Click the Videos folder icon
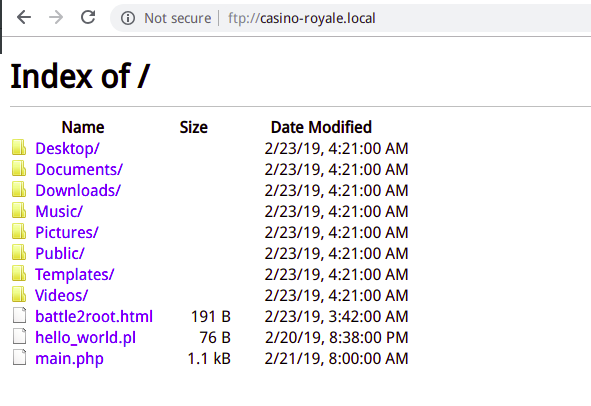This screenshot has width=591, height=406. point(19,294)
